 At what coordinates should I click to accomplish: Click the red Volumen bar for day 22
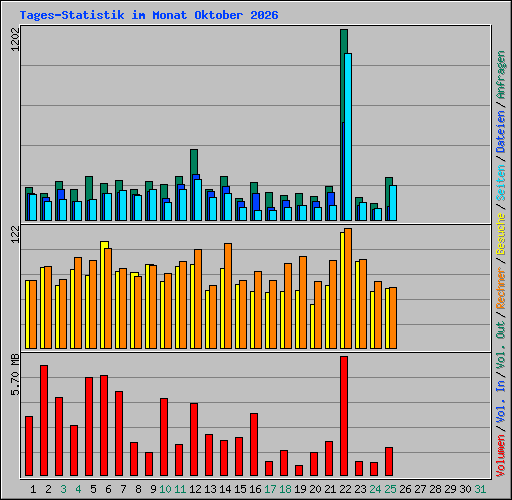coord(344,416)
